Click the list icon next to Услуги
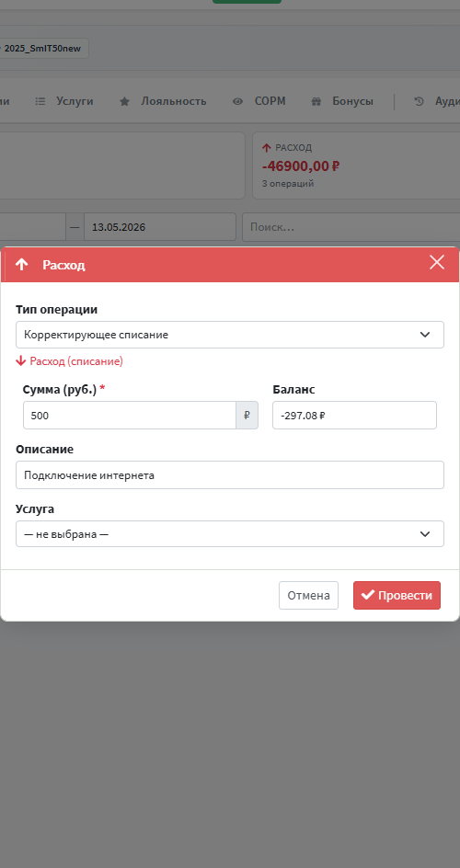This screenshot has height=868, width=460. pos(40,101)
